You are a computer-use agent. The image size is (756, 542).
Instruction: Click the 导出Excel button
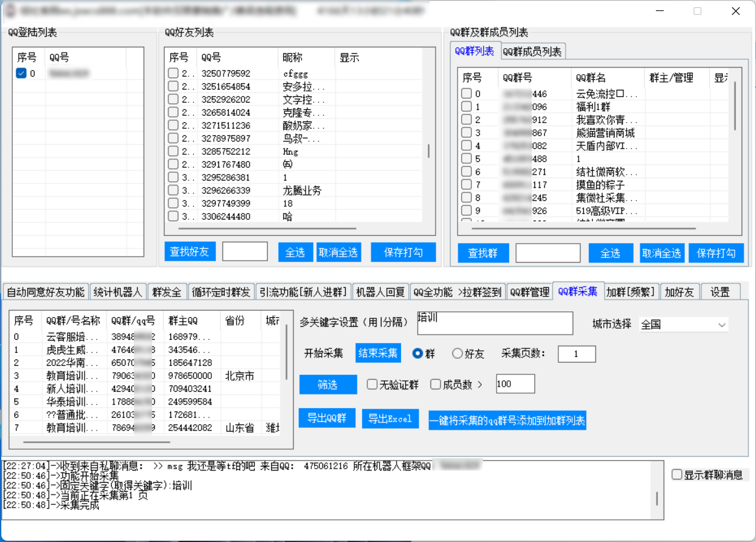(x=390, y=419)
